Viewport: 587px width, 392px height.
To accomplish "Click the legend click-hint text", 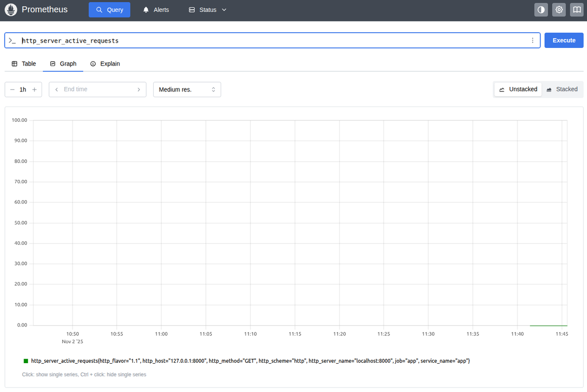I will tap(84, 375).
